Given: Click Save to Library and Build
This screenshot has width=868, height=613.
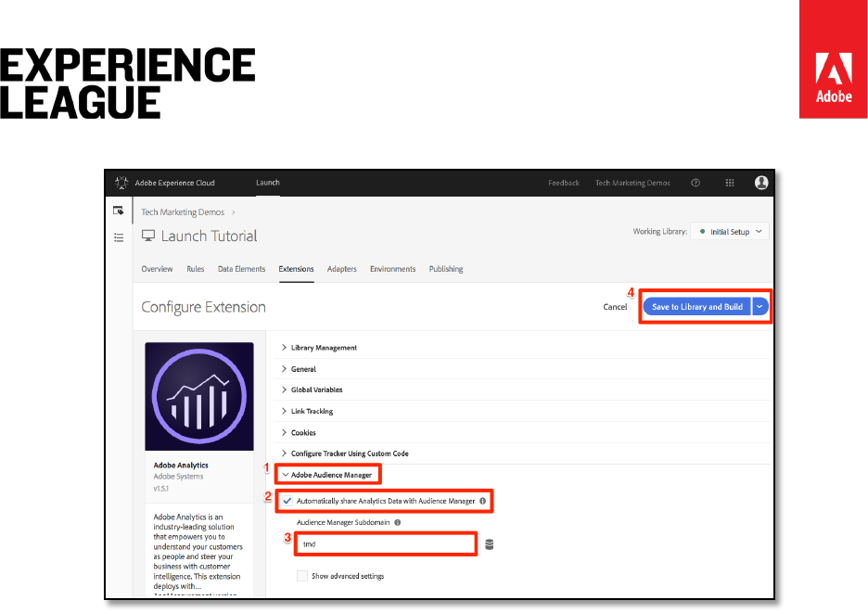Looking at the screenshot, I should pyautogui.click(x=697, y=306).
